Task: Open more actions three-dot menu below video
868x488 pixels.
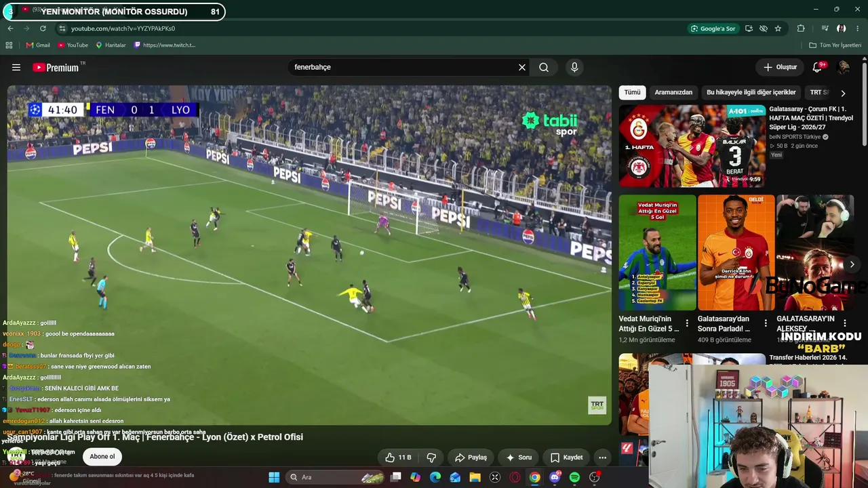Action: pos(602,457)
